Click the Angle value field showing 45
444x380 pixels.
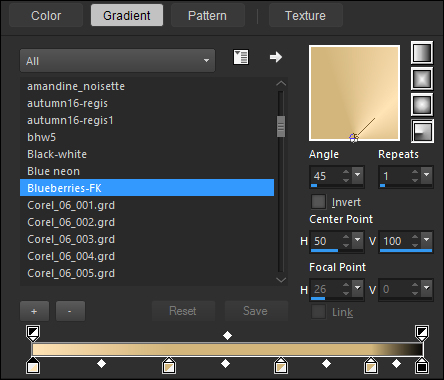tap(326, 176)
